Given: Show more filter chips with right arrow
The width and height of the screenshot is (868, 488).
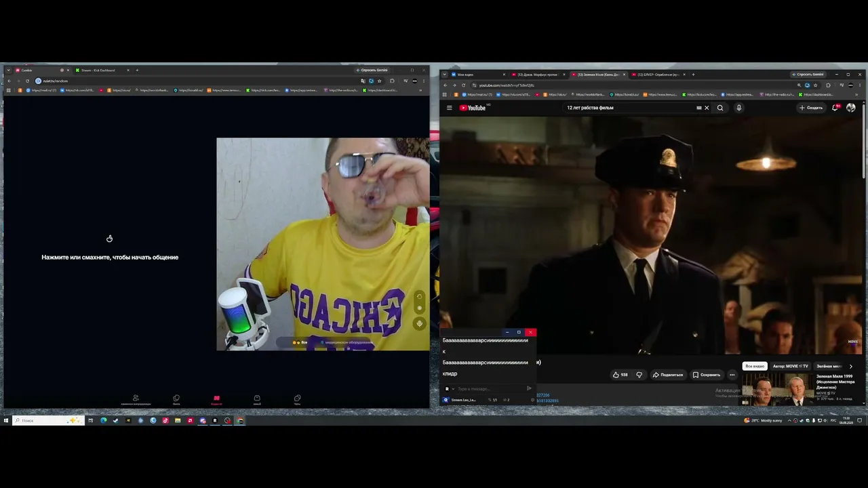Looking at the screenshot, I should tap(851, 367).
